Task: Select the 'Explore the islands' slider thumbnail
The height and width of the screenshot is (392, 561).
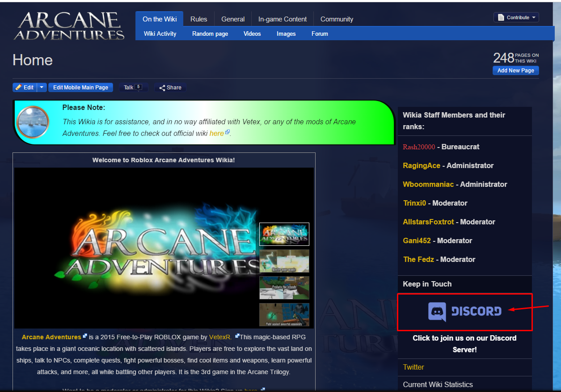Action: click(x=284, y=287)
